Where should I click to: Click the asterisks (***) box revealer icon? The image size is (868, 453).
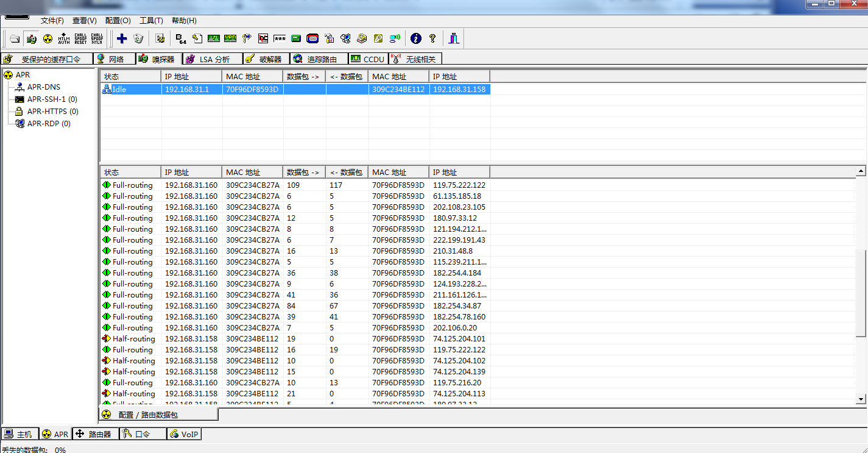coord(280,39)
